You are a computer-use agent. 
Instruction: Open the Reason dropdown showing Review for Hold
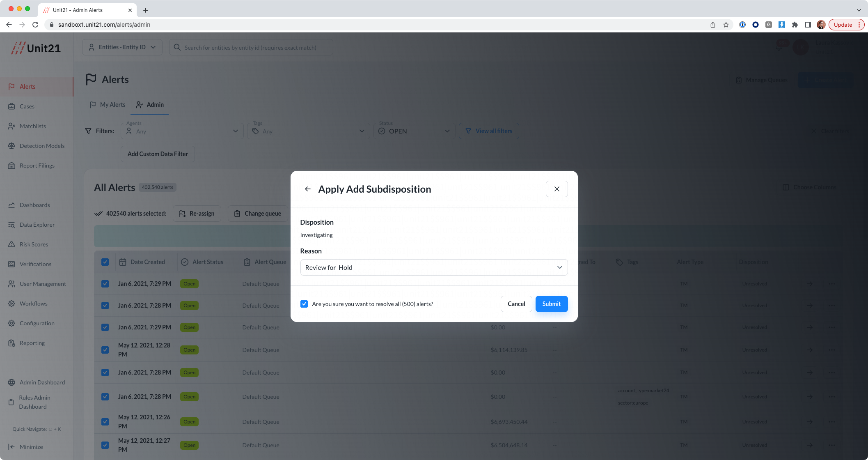(x=434, y=267)
